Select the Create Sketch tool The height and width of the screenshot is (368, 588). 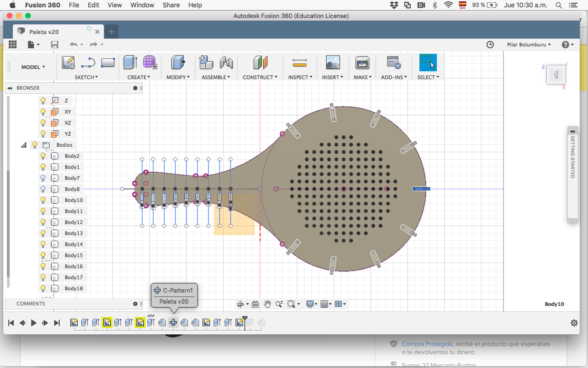[x=68, y=63]
